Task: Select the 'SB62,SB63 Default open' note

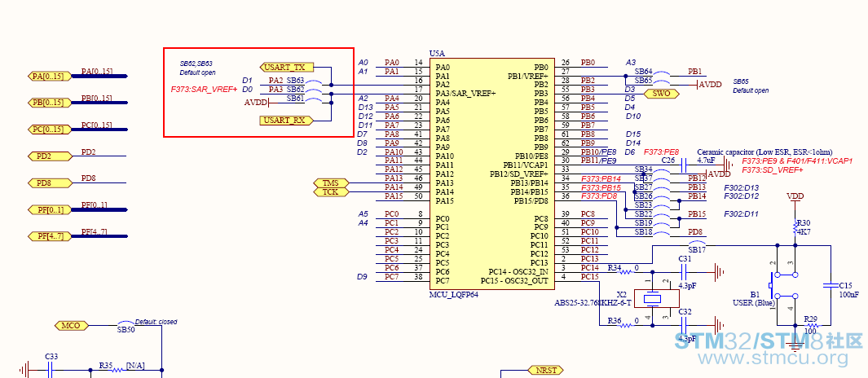Action: (197, 68)
